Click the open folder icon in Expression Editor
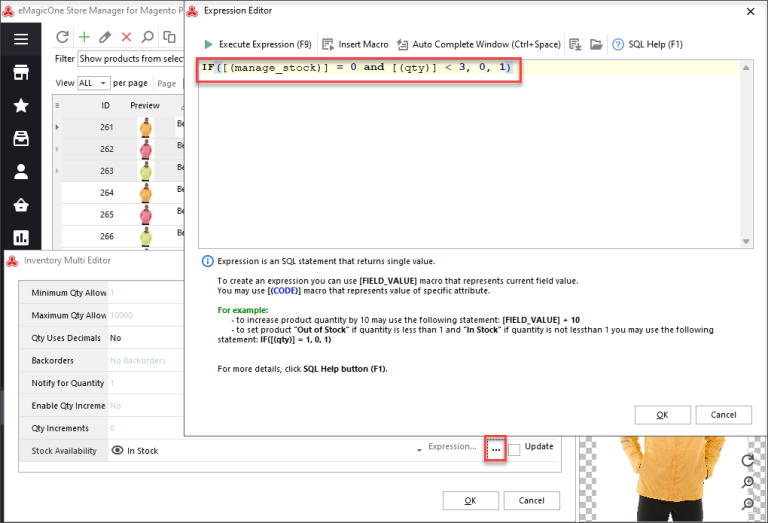768x523 pixels. pyautogui.click(x=596, y=45)
